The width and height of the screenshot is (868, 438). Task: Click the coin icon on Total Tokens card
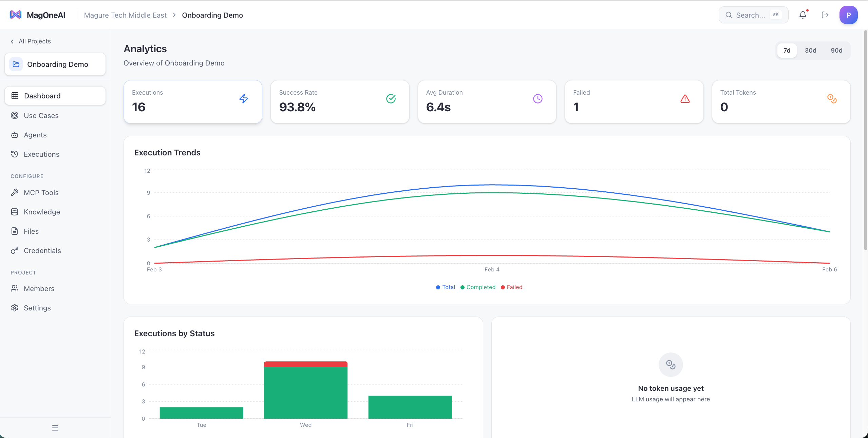pos(831,99)
